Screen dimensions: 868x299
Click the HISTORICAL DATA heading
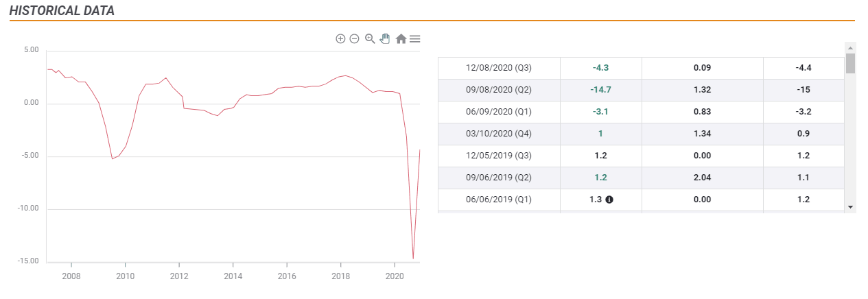click(x=62, y=11)
